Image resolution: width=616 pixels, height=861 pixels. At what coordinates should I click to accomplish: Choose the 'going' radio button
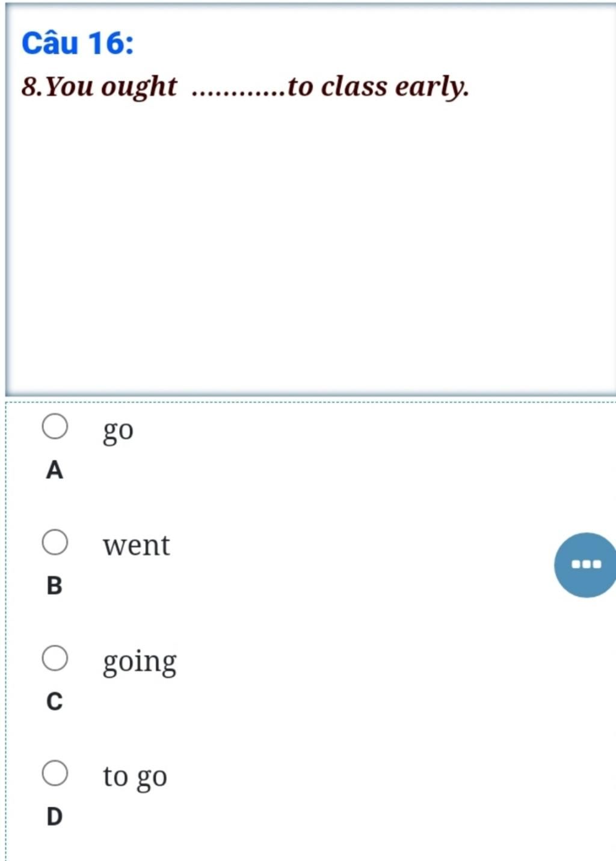pyautogui.click(x=55, y=658)
